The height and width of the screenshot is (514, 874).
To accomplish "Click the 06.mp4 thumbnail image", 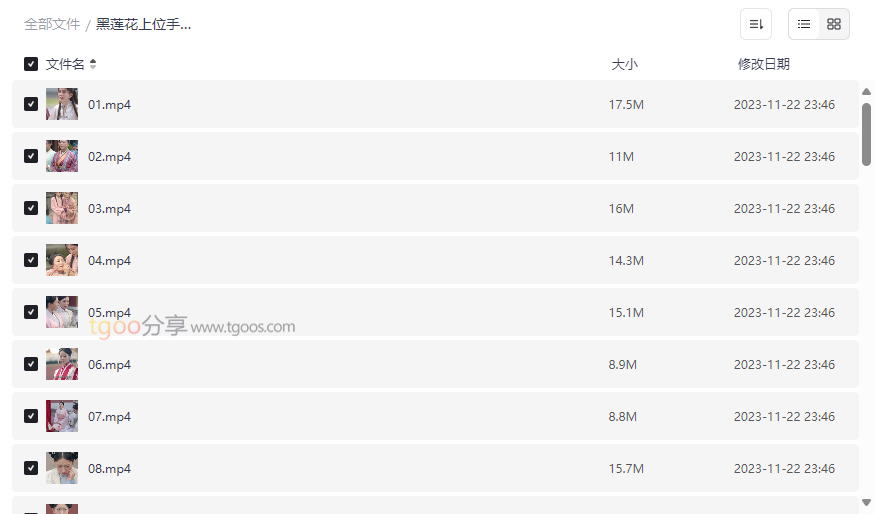I will pos(62,364).
